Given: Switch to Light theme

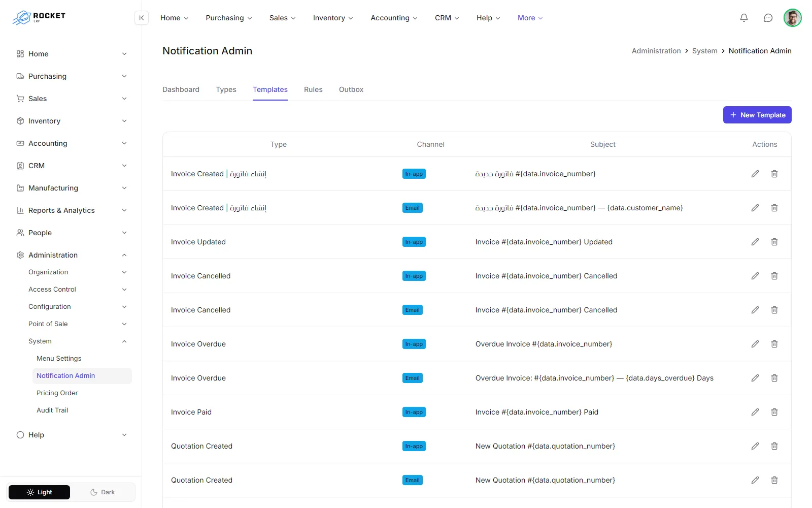Looking at the screenshot, I should click(39, 492).
